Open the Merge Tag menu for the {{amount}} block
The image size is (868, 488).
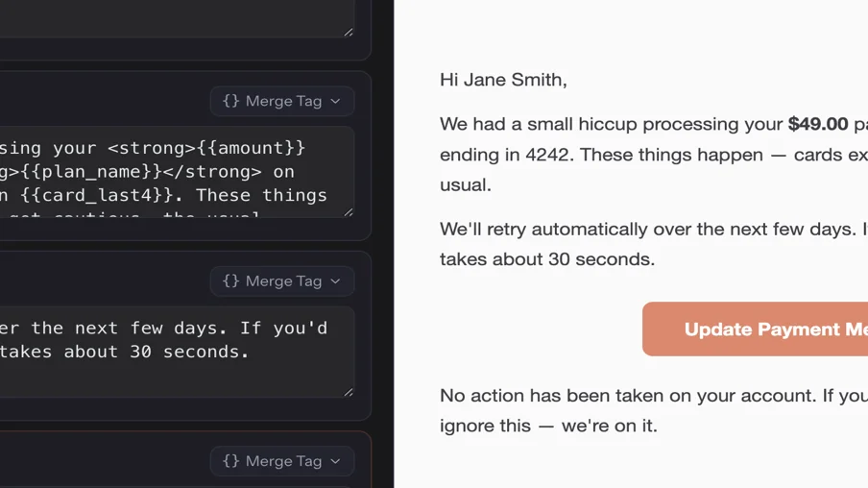coord(282,101)
